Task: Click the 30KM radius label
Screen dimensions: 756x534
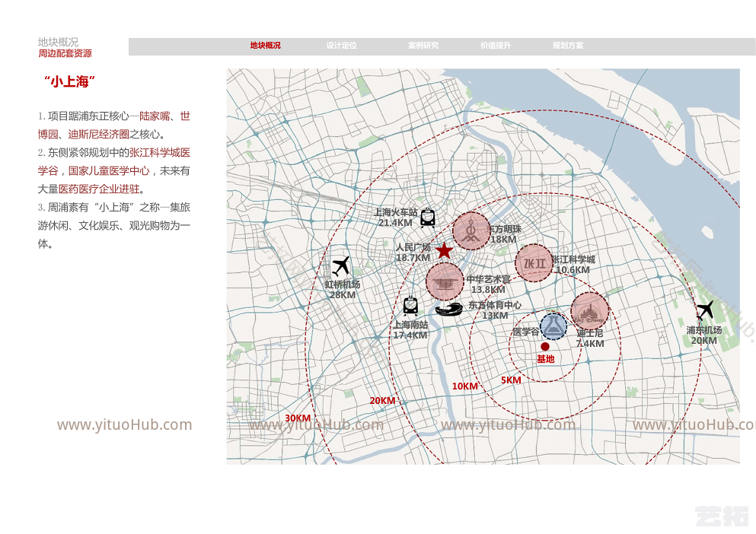Action: pyautogui.click(x=298, y=418)
